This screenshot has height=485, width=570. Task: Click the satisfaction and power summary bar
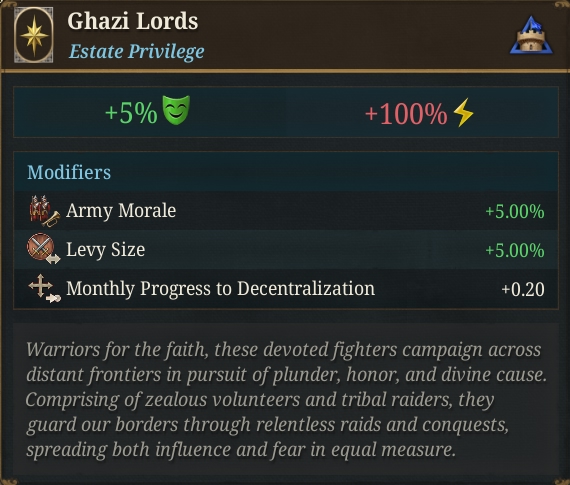[x=286, y=112]
